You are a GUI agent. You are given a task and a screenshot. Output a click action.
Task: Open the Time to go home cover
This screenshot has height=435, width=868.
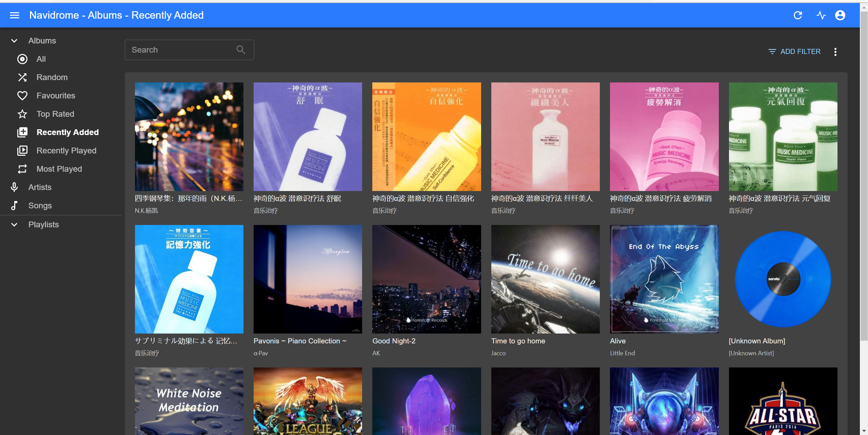point(545,279)
